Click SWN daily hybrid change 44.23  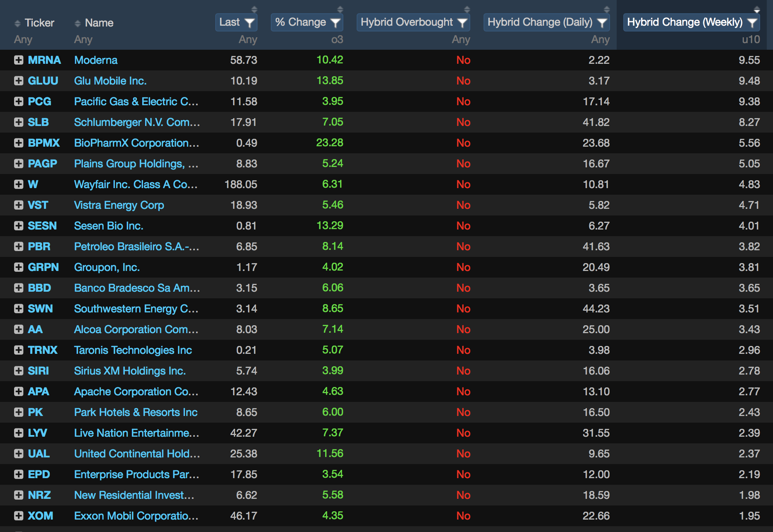pos(596,309)
